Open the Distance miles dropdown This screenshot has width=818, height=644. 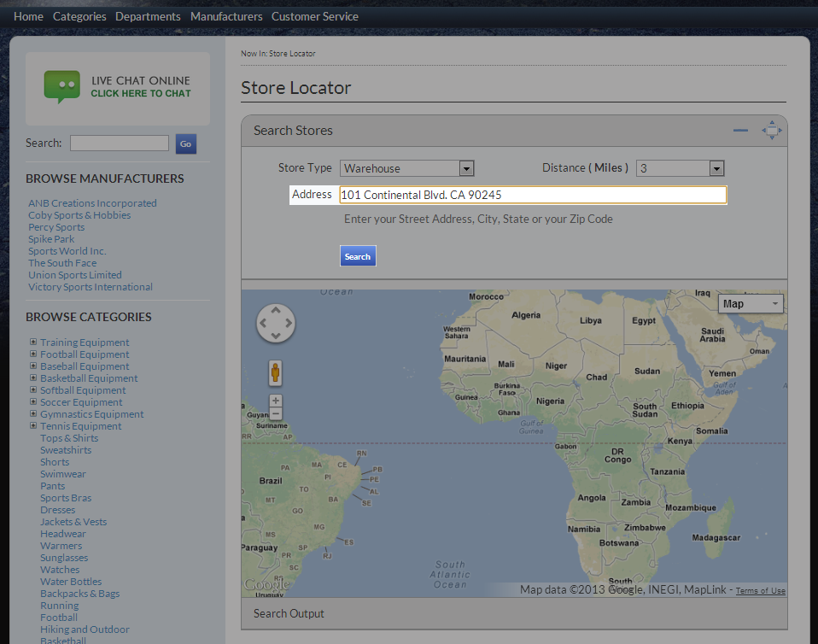click(x=681, y=168)
